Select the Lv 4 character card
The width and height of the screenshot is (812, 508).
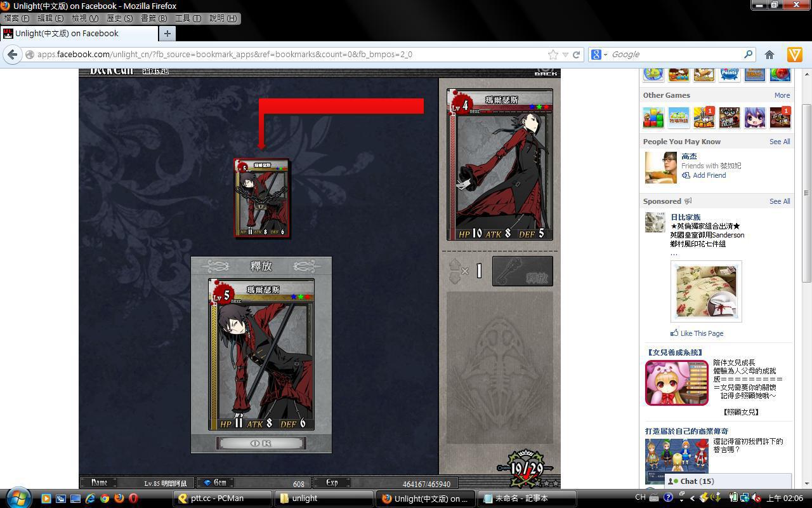(x=500, y=164)
